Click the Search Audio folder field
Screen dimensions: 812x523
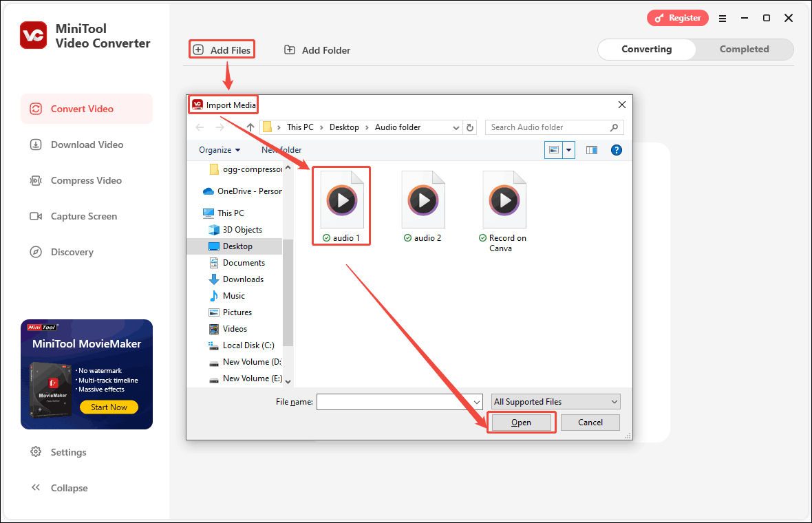click(554, 127)
